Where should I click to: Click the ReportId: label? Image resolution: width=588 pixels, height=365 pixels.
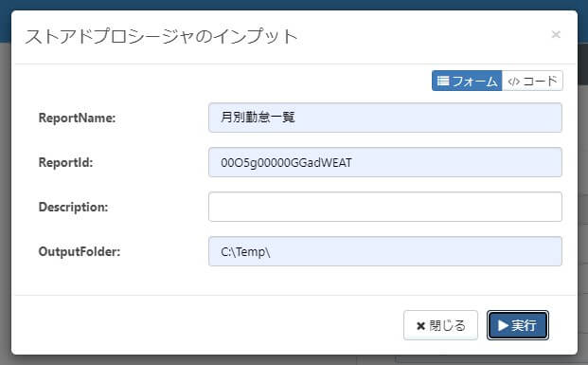point(65,163)
